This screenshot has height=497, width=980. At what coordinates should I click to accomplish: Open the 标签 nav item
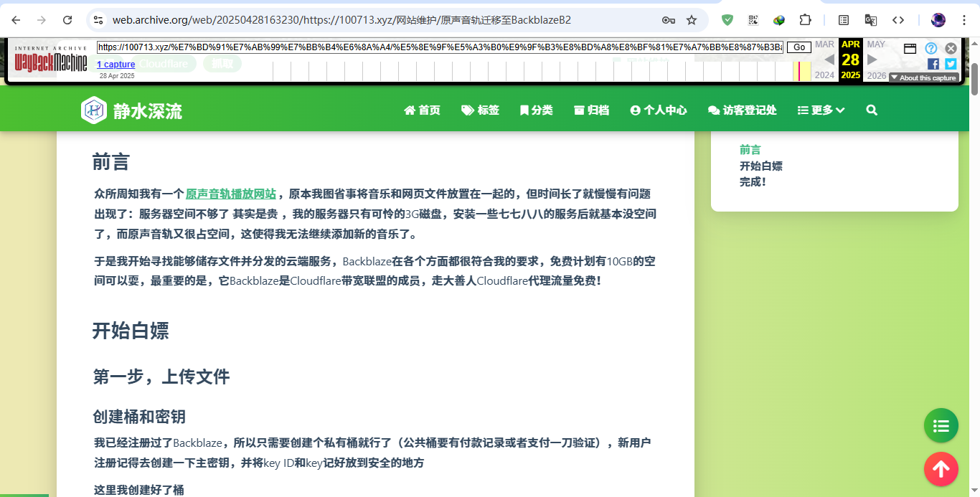click(480, 110)
